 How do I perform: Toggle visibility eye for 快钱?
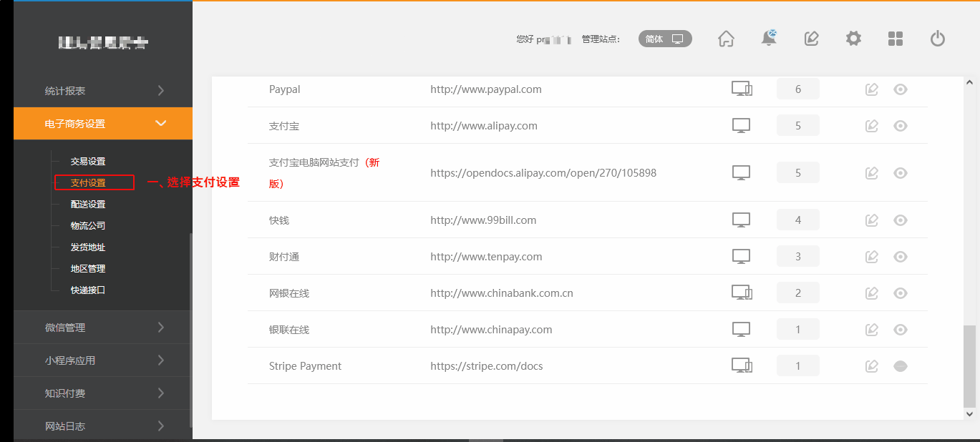pos(901,220)
